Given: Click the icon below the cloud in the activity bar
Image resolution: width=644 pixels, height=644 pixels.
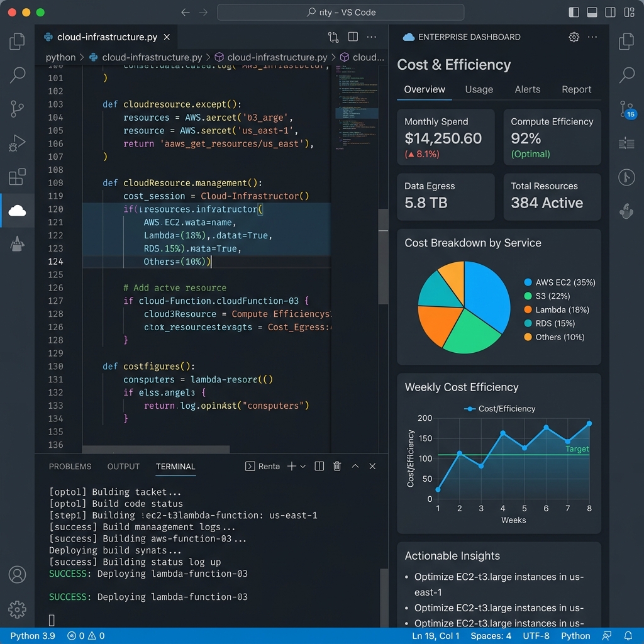Looking at the screenshot, I should [x=17, y=243].
